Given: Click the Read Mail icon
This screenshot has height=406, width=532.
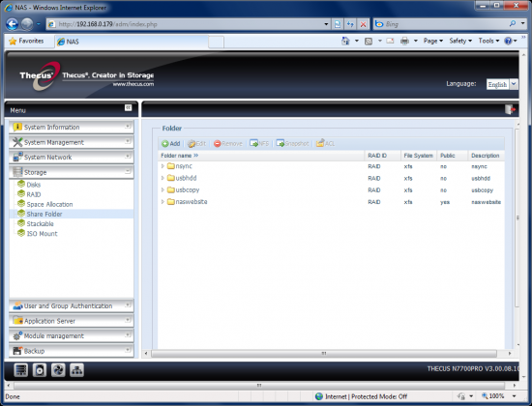Looking at the screenshot, I should [x=390, y=41].
